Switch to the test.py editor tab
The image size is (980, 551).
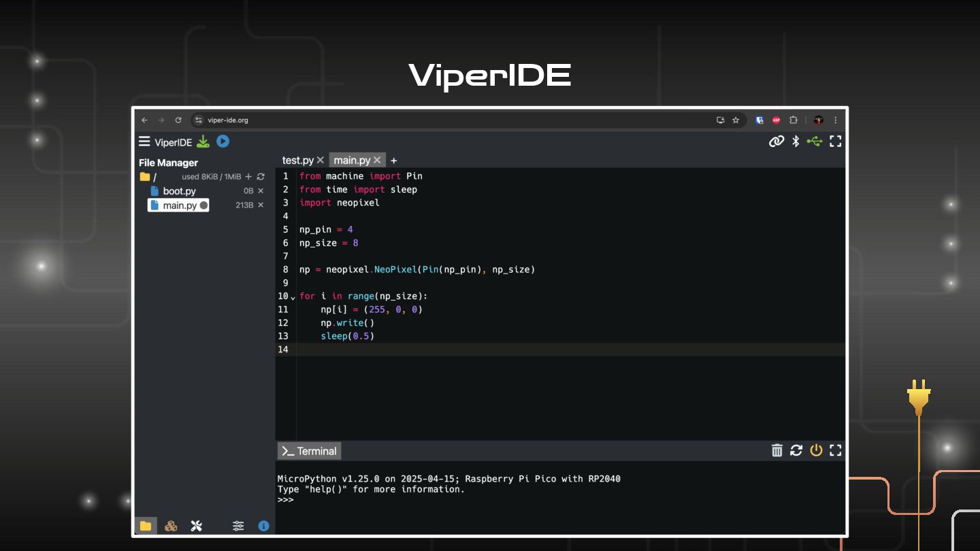pyautogui.click(x=297, y=161)
